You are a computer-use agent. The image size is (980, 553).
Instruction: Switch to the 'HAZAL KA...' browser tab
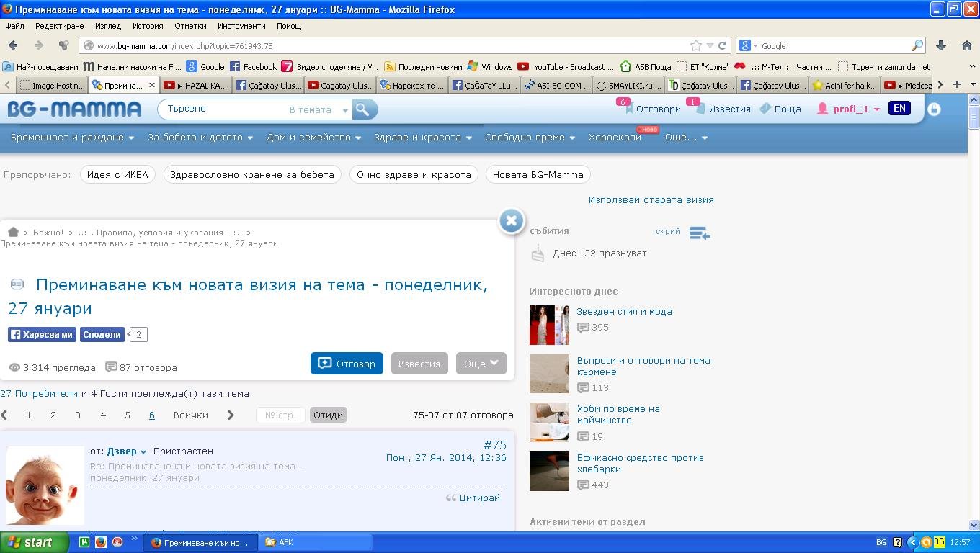(x=196, y=85)
